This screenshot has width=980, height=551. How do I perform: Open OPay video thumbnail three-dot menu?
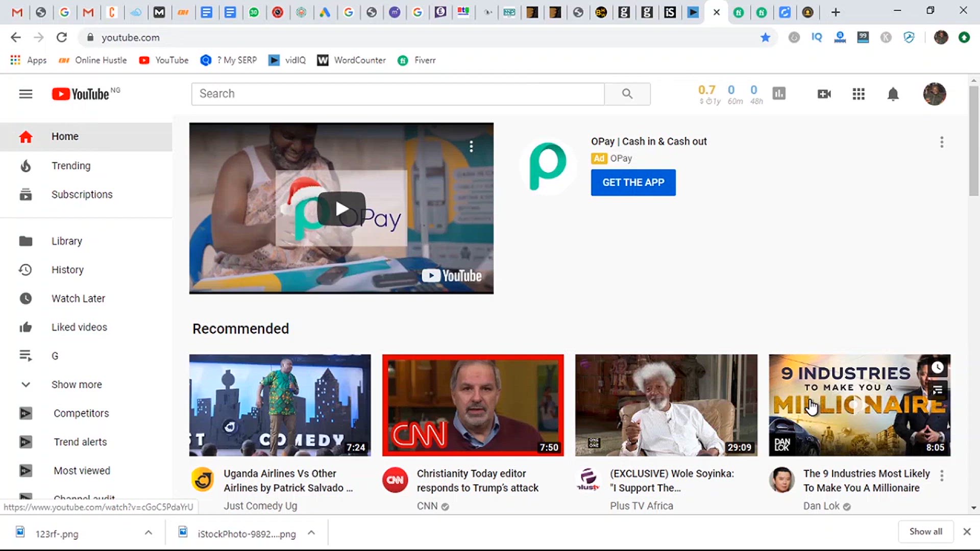[x=471, y=147]
